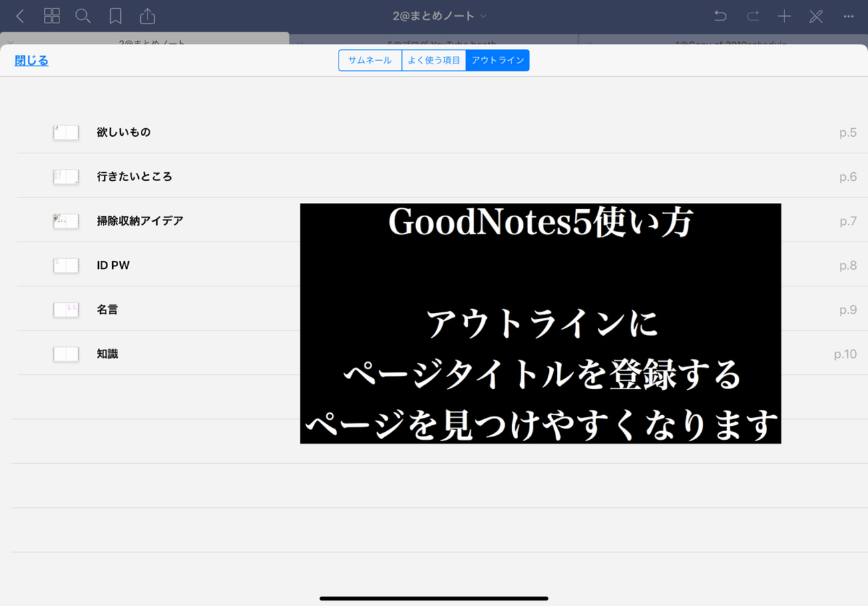The width and height of the screenshot is (868, 606).
Task: Open the 欲しいもの outline entry
Action: click(124, 132)
